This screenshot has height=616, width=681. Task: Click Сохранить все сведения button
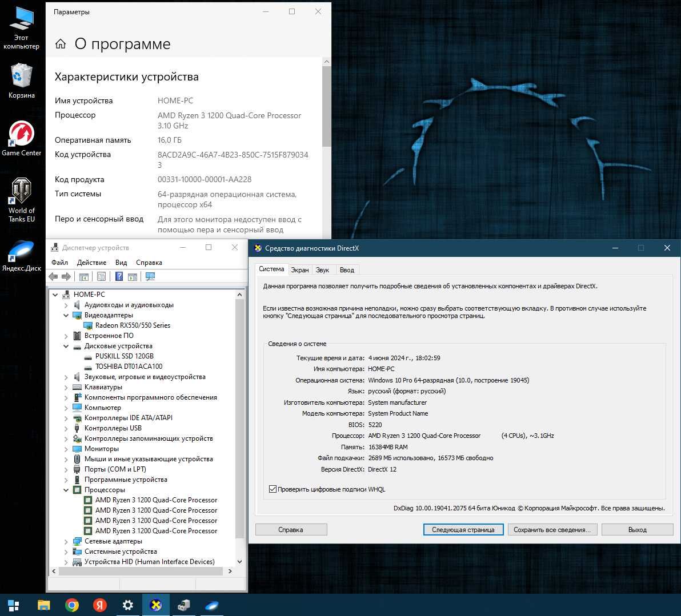coord(552,530)
